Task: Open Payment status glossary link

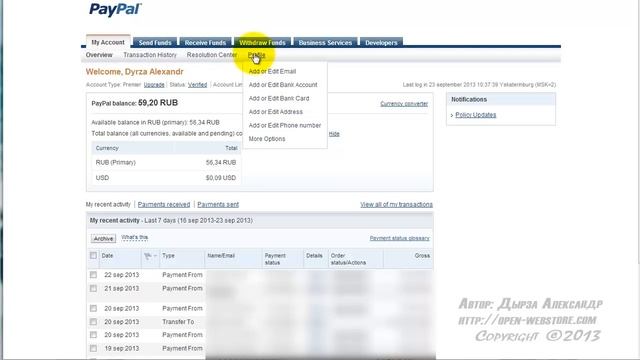Action: click(399, 238)
